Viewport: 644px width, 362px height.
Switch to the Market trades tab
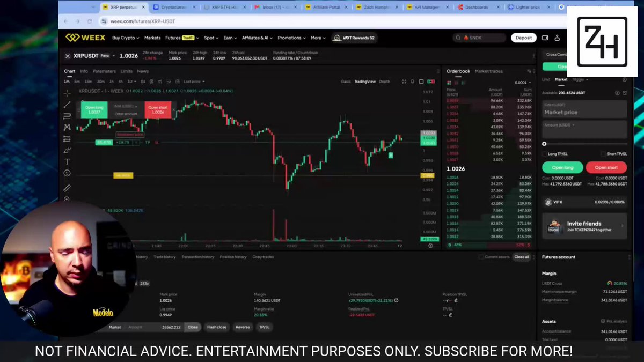click(488, 71)
